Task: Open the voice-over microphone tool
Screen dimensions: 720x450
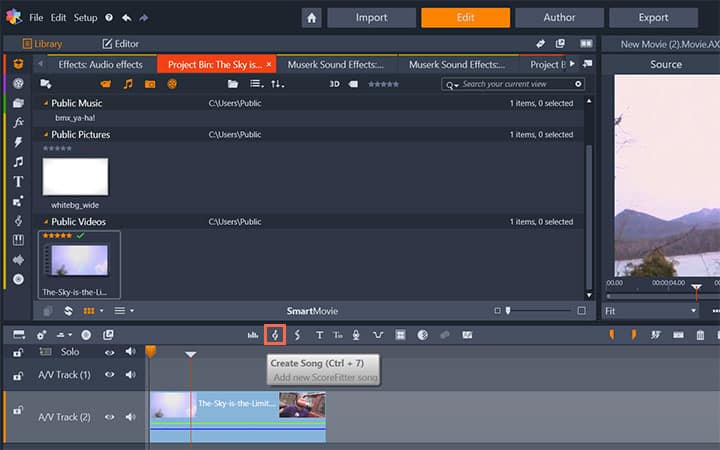Action: (x=355, y=335)
